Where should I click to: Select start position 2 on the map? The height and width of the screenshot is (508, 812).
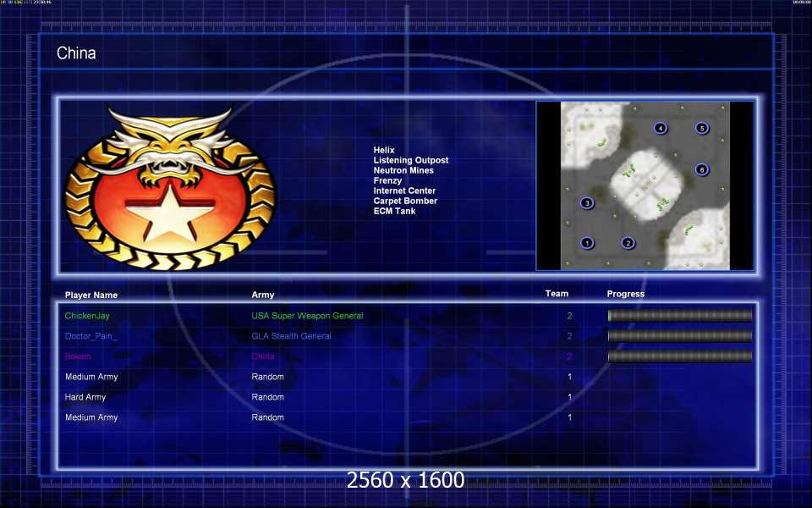628,243
